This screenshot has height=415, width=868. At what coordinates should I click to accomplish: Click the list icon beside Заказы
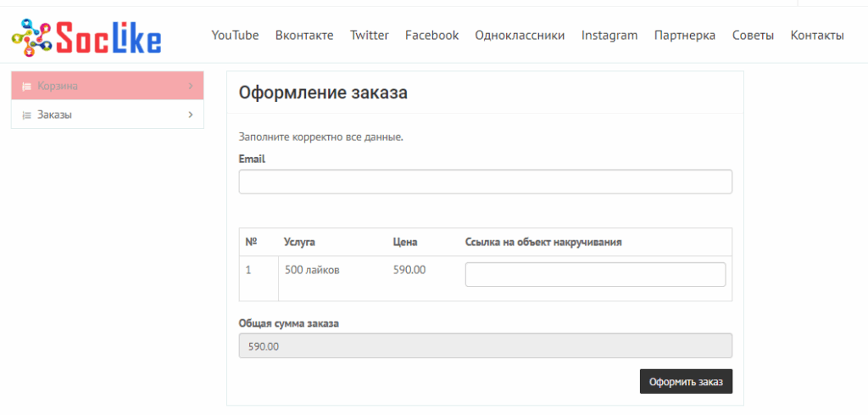(26, 115)
